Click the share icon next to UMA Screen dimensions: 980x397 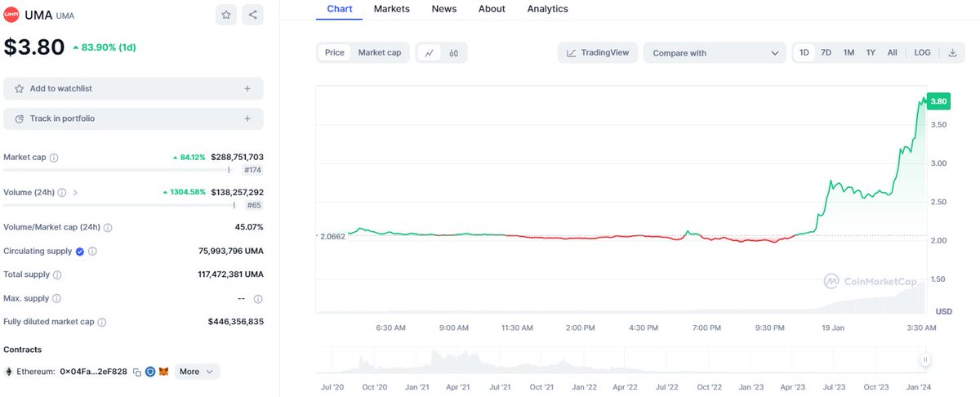(x=252, y=15)
